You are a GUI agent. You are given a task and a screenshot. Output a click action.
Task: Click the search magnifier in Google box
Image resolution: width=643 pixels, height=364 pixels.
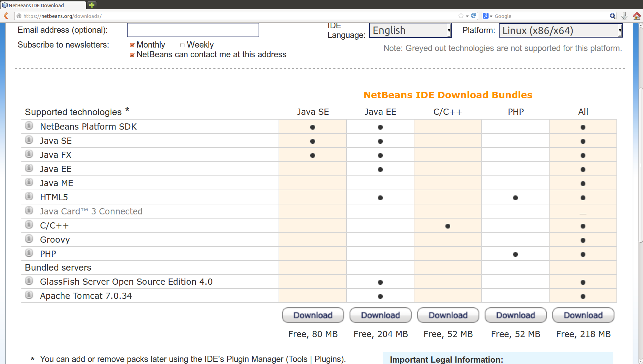(x=613, y=16)
